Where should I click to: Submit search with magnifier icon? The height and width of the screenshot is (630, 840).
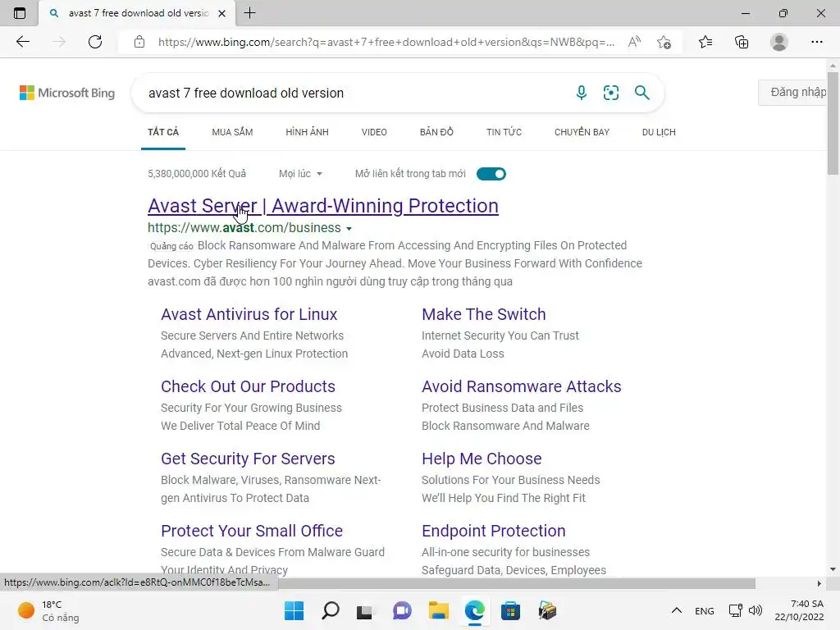click(x=641, y=93)
